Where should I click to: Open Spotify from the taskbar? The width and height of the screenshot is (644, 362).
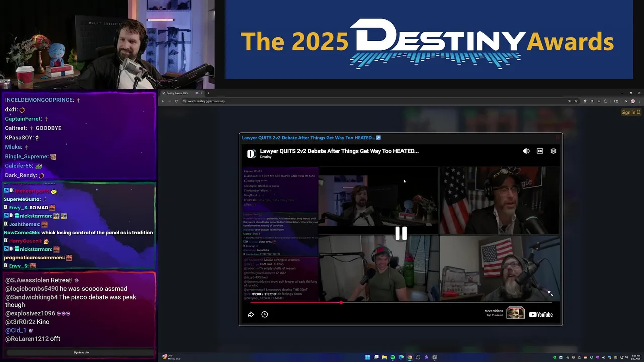click(x=393, y=357)
